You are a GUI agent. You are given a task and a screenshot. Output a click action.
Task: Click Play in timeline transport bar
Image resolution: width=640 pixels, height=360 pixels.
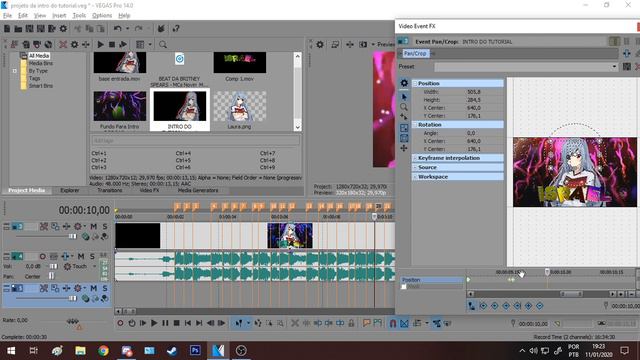point(154,323)
